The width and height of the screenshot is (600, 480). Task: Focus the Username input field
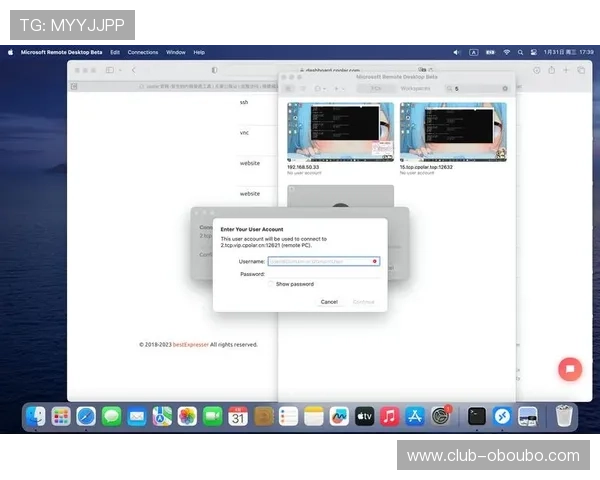(323, 261)
